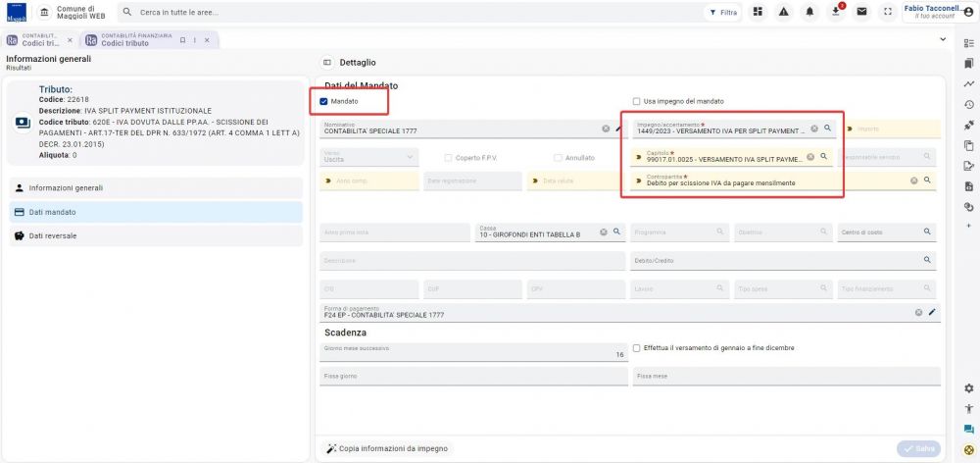
Task: Enable Usa impegno del mandato checkbox
Action: (636, 101)
